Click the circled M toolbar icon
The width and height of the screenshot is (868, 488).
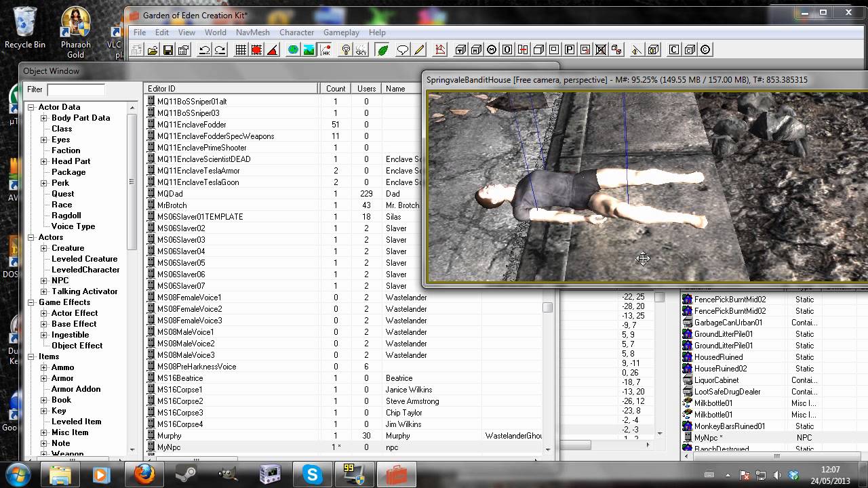[492, 49]
